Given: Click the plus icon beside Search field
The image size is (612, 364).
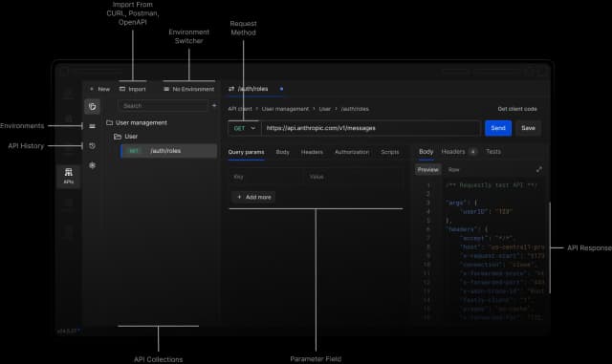Looking at the screenshot, I should click(214, 105).
